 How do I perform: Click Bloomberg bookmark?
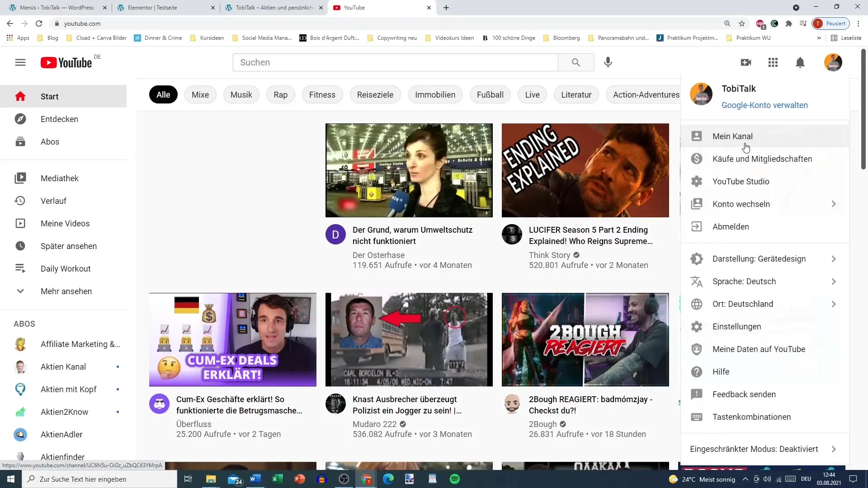[x=561, y=38]
